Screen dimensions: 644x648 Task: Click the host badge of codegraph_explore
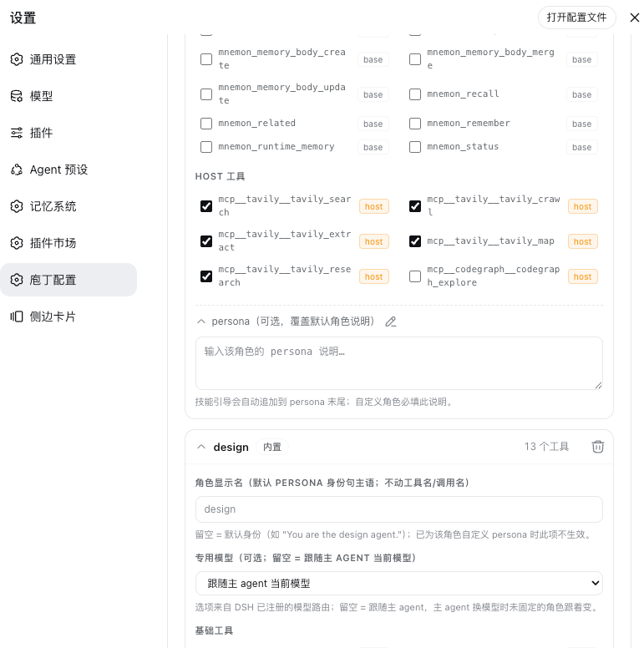(x=582, y=276)
